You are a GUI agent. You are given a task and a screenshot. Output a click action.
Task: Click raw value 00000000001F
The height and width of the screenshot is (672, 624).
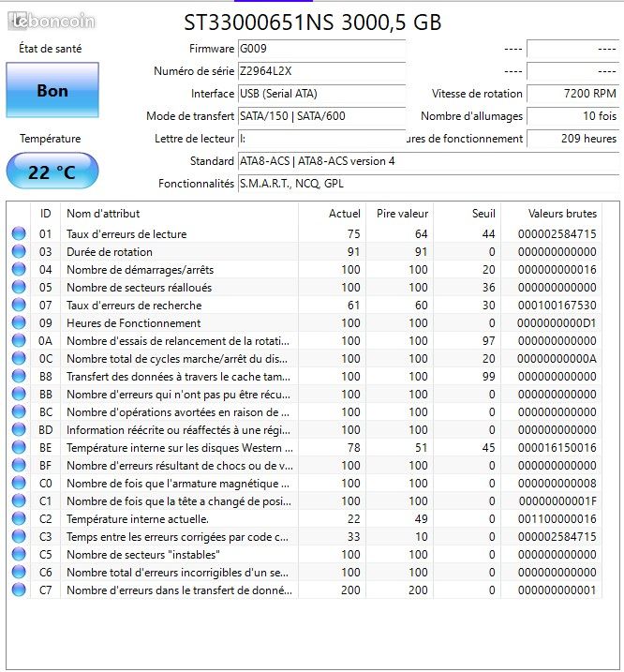coord(557,500)
